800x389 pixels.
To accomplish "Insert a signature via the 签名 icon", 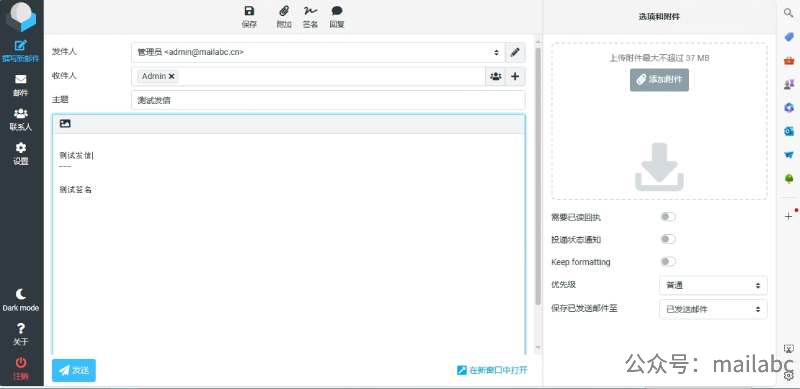I will (310, 17).
